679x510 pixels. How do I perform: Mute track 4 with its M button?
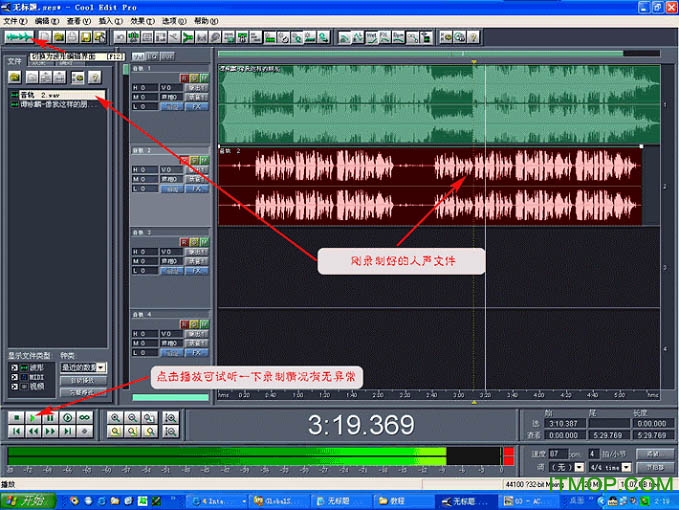pos(203,326)
